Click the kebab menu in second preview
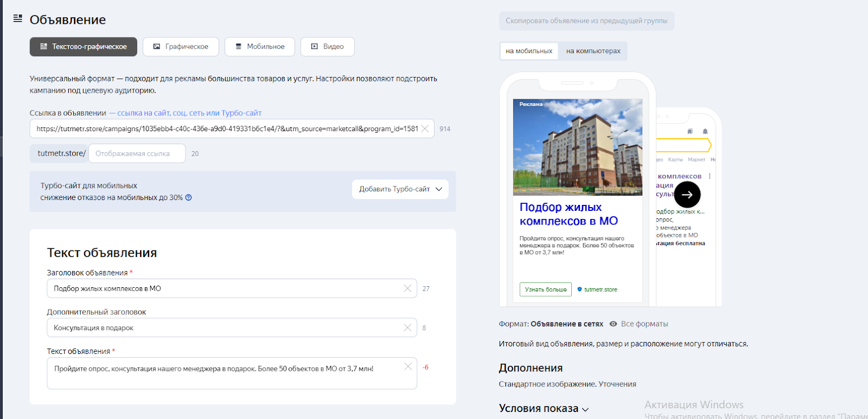 [x=710, y=176]
